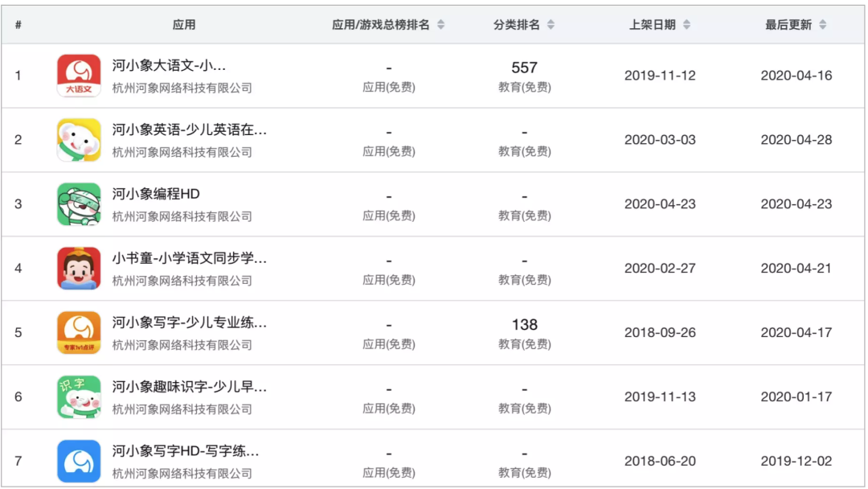Image resolution: width=868 pixels, height=489 pixels.
Task: Sort by 应用/游戏总榜排名 arrows
Action: [x=440, y=24]
